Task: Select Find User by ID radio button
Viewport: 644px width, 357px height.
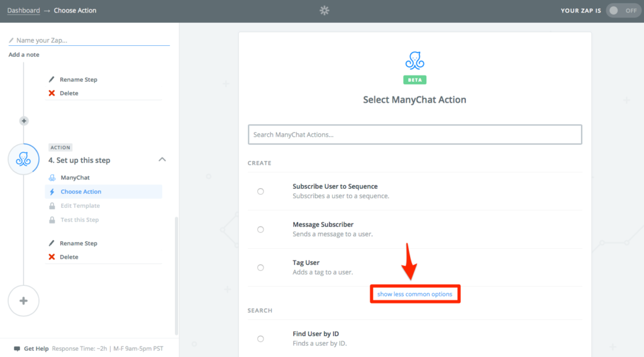Action: pyautogui.click(x=260, y=339)
